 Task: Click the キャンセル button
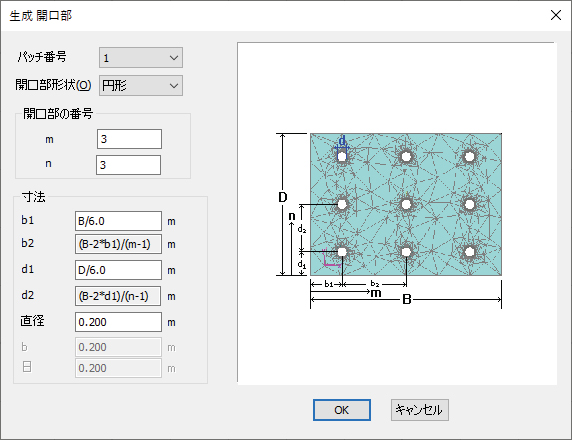[x=420, y=410]
